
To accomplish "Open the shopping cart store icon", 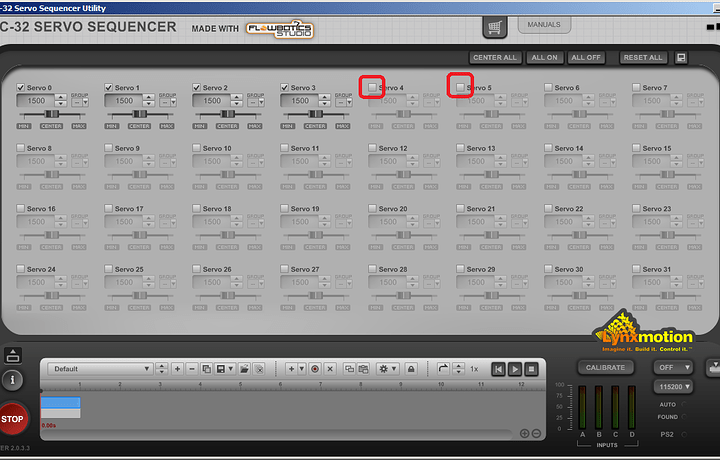I will click(495, 28).
